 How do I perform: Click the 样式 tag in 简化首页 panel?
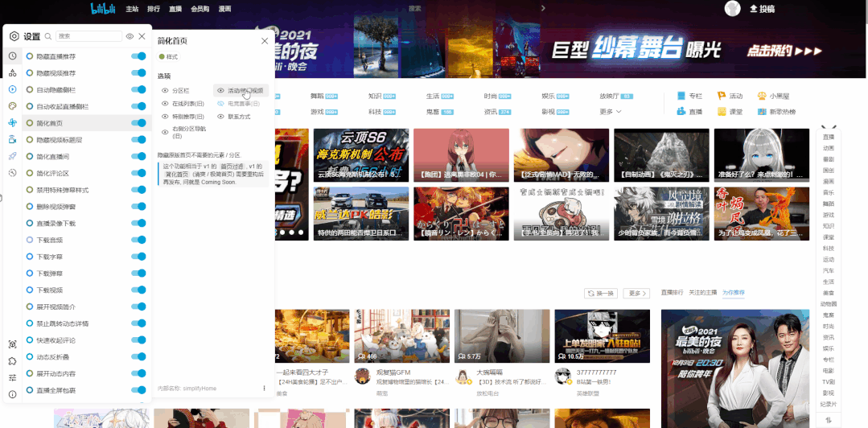[x=168, y=56]
